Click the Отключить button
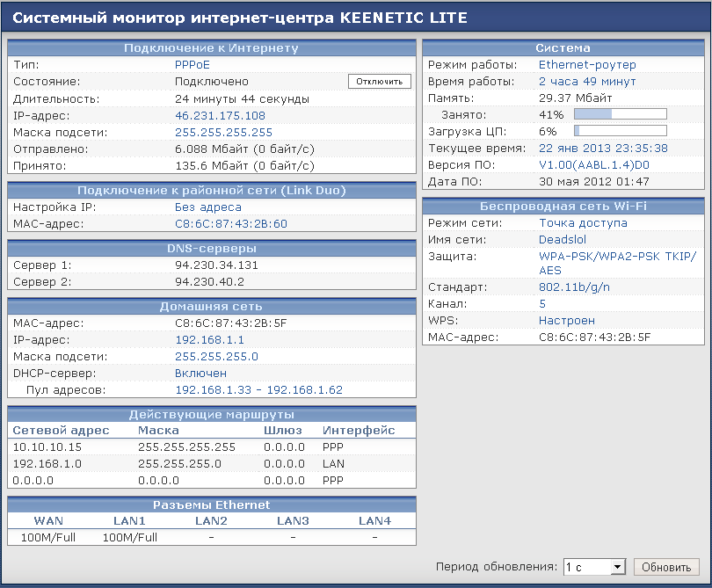Image resolution: width=712 pixels, height=588 pixels. click(x=380, y=82)
